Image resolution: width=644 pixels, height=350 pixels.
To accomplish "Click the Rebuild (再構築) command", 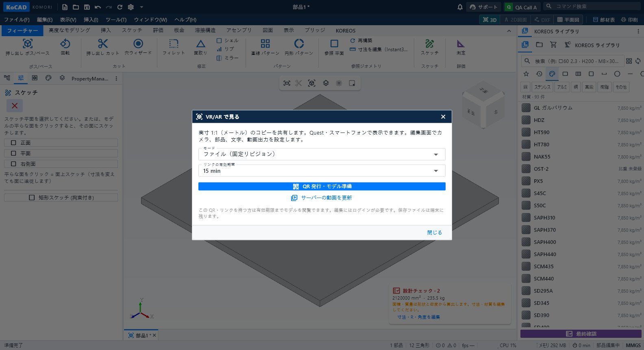I will pyautogui.click(x=361, y=41).
